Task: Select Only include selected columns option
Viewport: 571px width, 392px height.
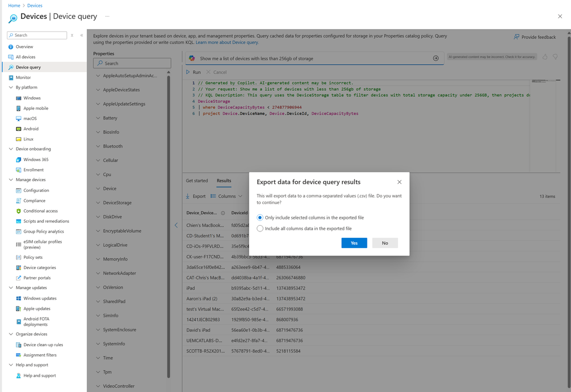Action: [260, 217]
